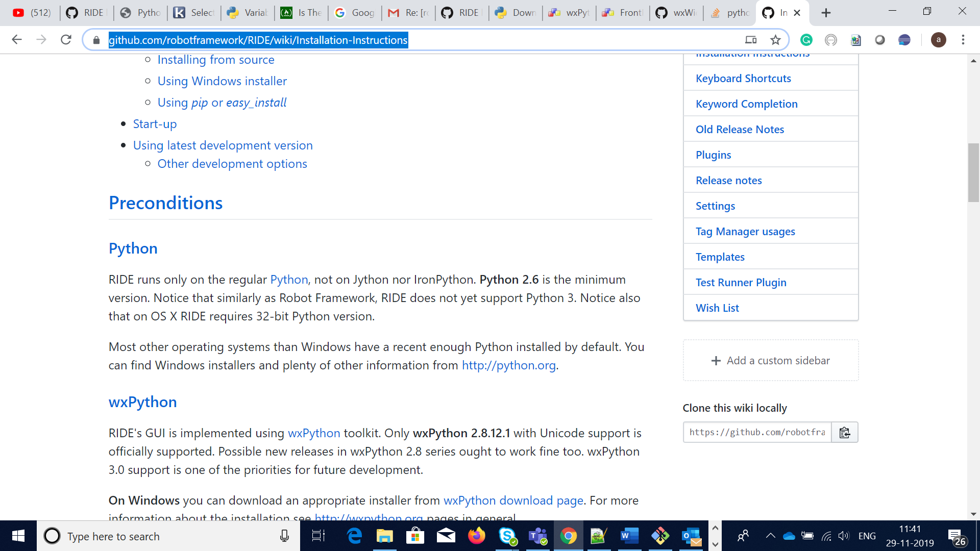Click 'Add a custom sidebar' button
Image resolution: width=980 pixels, height=551 pixels.
tap(770, 361)
